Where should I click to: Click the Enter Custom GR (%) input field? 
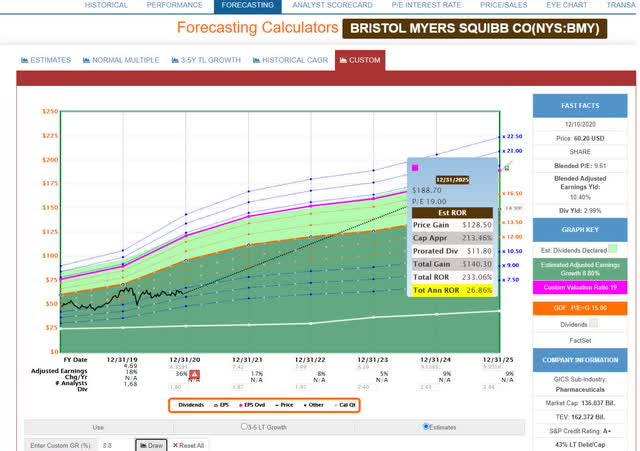point(116,445)
